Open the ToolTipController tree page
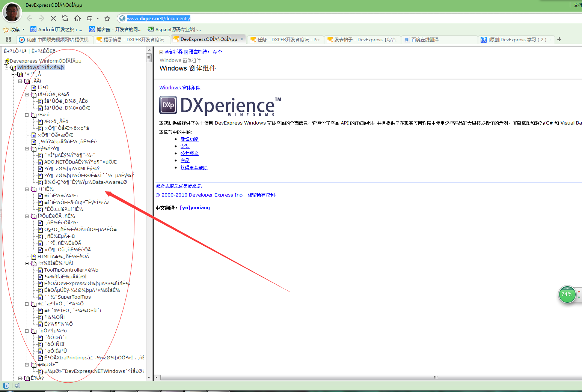The width and height of the screenshot is (582, 392). click(71, 270)
